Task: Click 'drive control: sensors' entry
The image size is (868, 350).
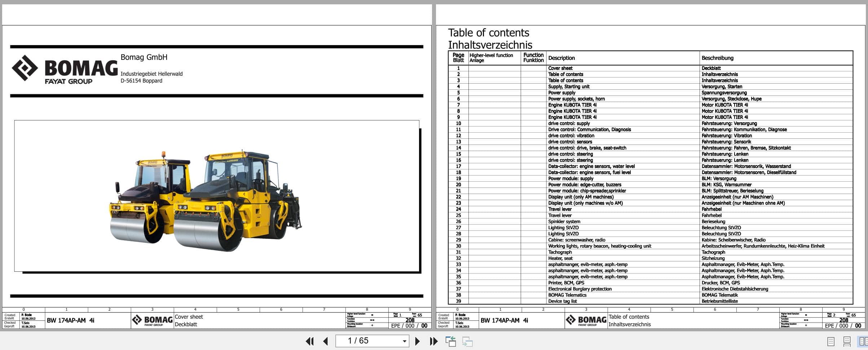Action: click(x=570, y=142)
